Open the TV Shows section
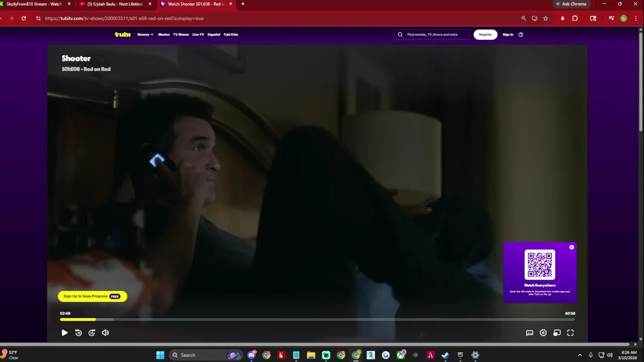Viewport: 644px width, 362px height. 181,35
